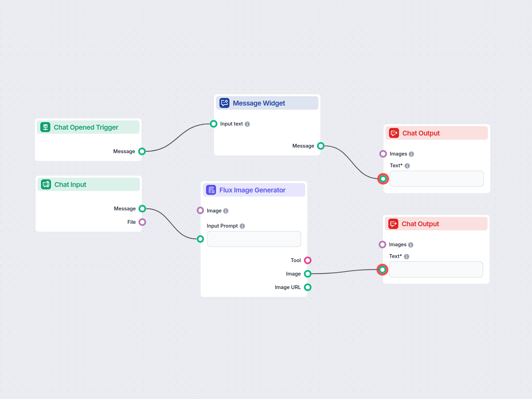Click the Flux Tool output port
The height and width of the screenshot is (399, 532).
pos(308,260)
